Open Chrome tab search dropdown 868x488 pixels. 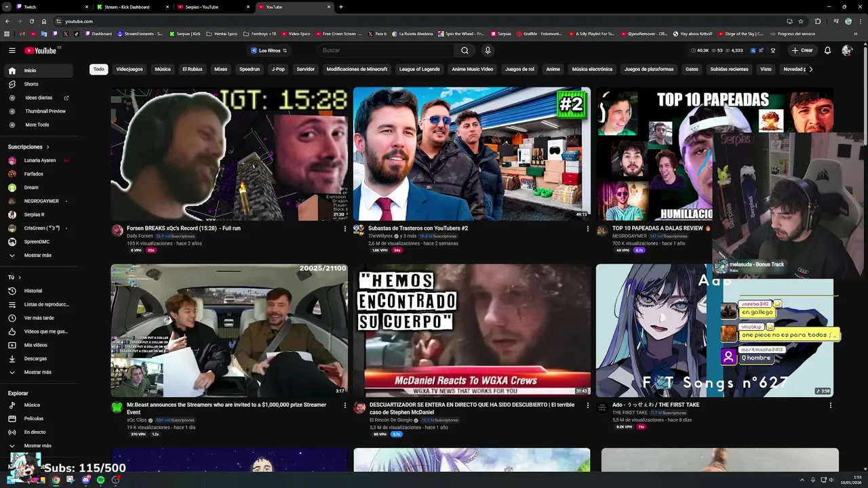[7, 7]
